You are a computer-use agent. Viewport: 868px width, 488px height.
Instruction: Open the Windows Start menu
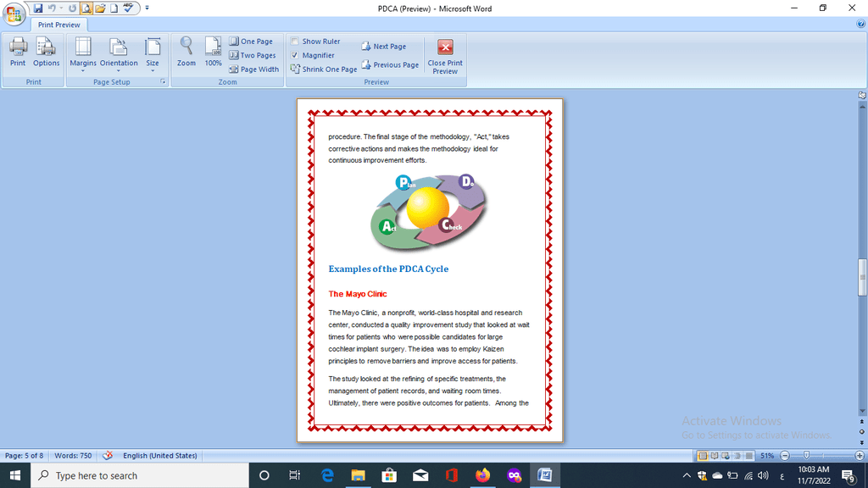tap(15, 475)
